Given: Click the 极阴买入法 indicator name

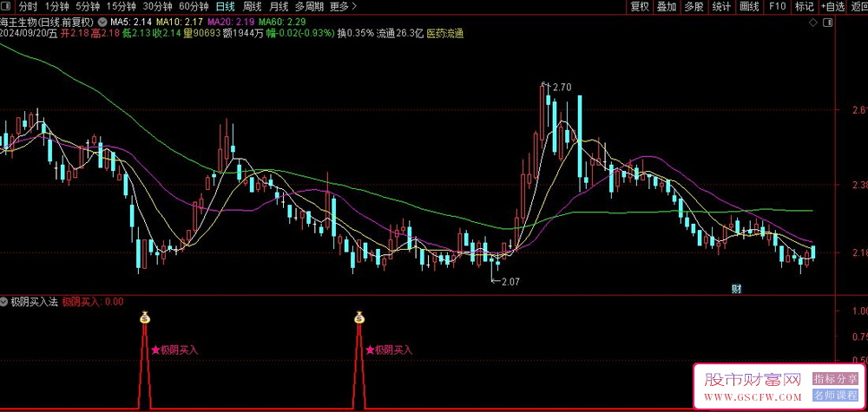Looking at the screenshot, I should coord(34,302).
